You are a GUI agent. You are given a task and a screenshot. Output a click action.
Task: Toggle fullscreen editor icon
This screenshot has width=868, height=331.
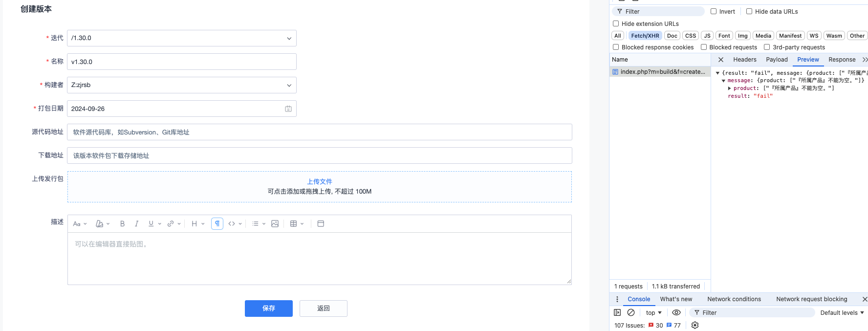(x=321, y=223)
